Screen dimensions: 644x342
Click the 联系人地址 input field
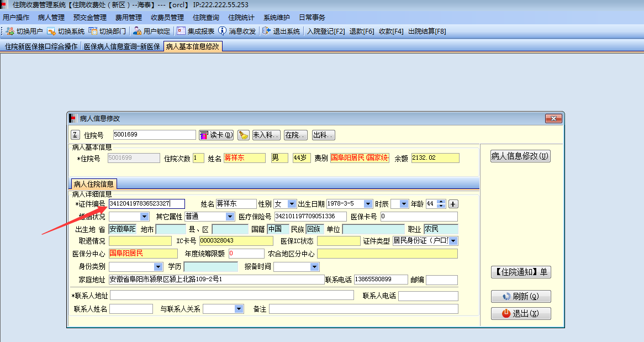click(231, 295)
